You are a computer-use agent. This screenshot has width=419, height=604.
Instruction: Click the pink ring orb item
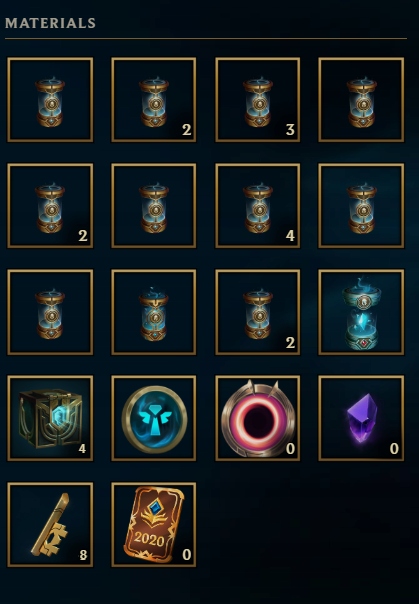258,418
